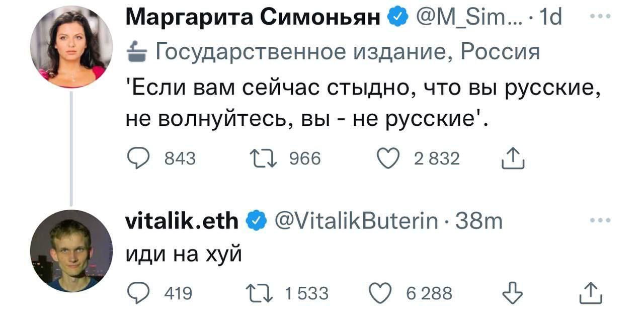The width and height of the screenshot is (644, 320).
Task: Click the vitalik.eth profile photo
Action: coord(71,251)
